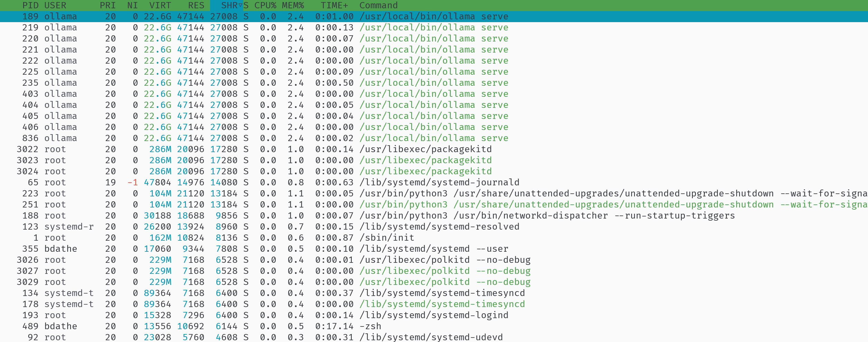
Task: Sort by VIRT memory column header
Action: [x=160, y=6]
